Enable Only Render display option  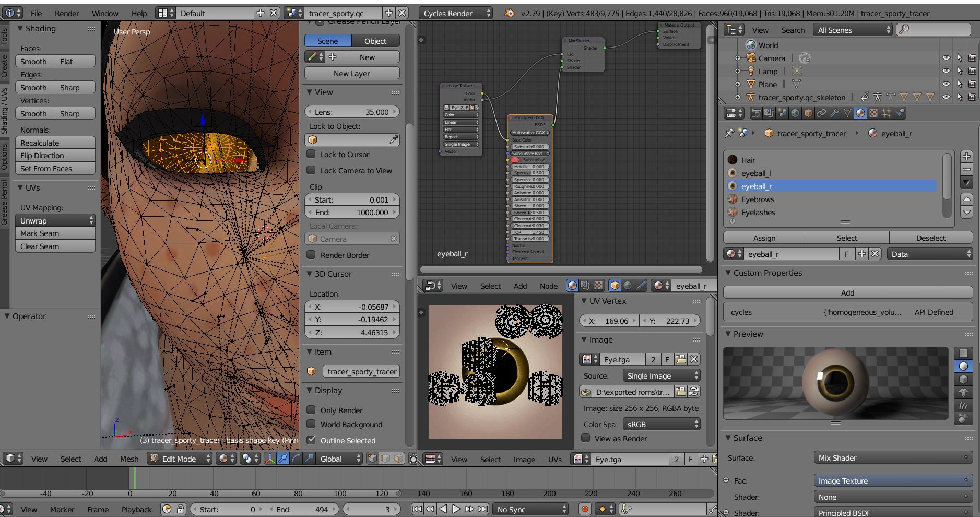pos(311,410)
